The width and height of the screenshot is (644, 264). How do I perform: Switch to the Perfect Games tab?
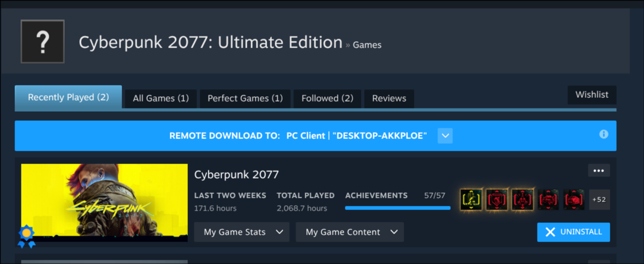pos(245,98)
